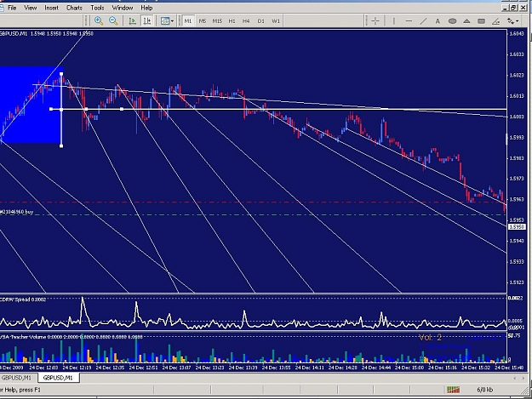Select the Ellipse drawing tool
Image resolution: width=532 pixels, height=399 pixels.
point(452,21)
